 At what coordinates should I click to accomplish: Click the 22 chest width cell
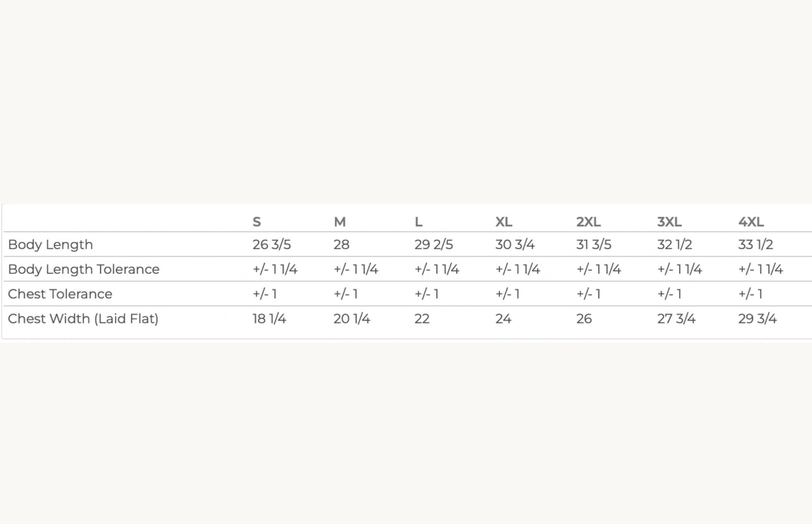(422, 319)
